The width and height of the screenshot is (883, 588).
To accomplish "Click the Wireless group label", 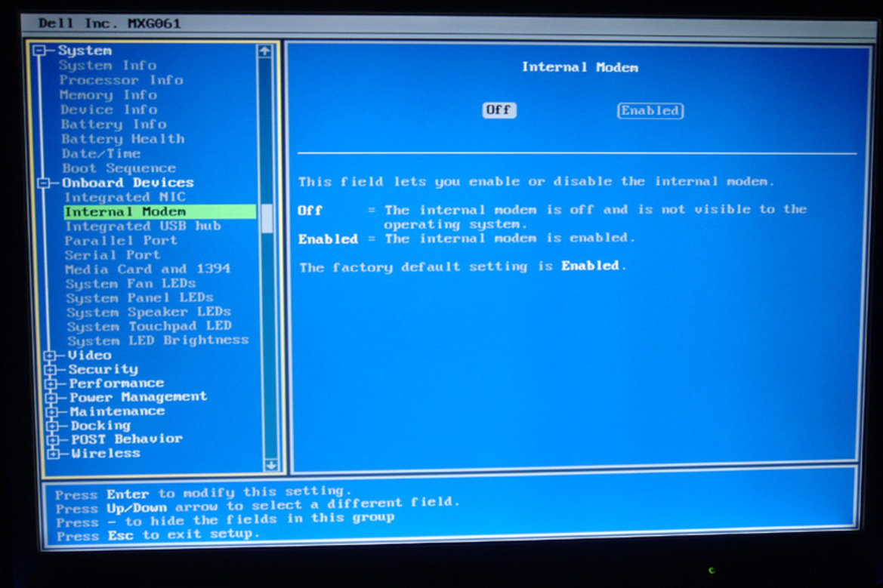I will [106, 453].
